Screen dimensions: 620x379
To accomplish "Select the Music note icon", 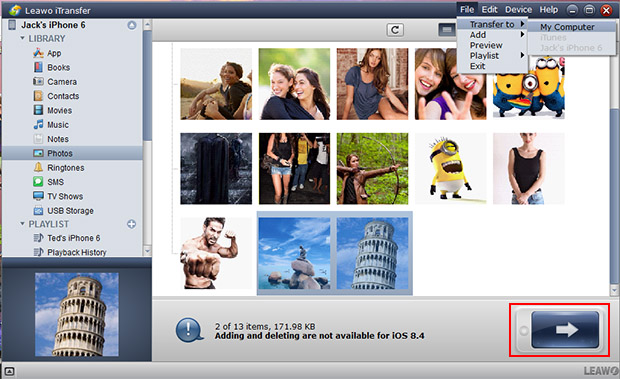I will pyautogui.click(x=38, y=124).
